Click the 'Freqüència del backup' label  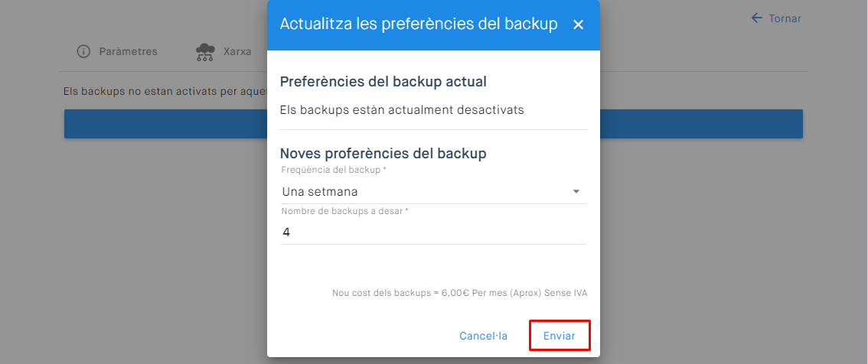pos(334,170)
